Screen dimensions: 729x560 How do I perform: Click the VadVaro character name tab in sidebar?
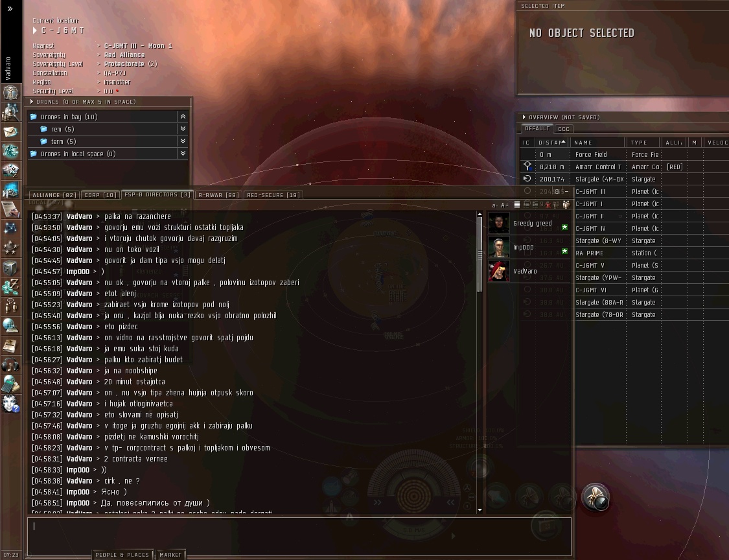click(x=8, y=68)
